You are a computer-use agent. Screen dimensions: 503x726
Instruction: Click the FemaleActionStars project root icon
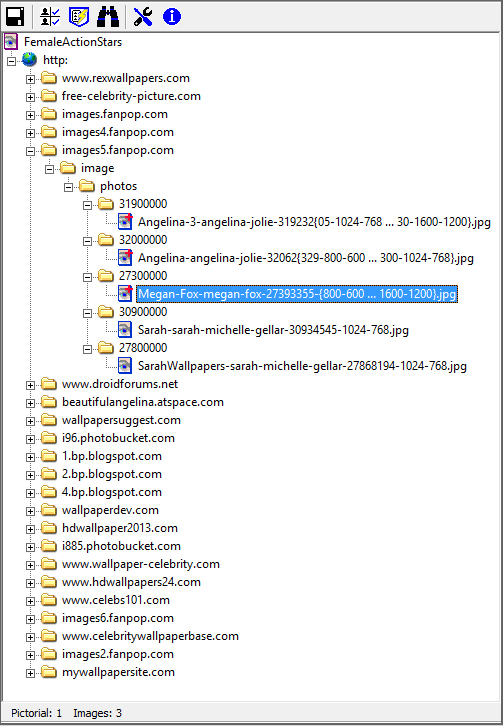coord(11,42)
